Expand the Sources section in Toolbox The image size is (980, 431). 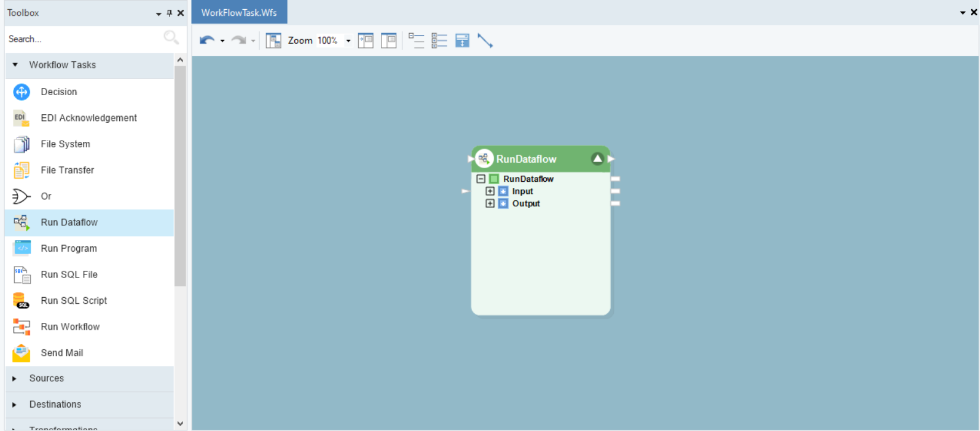click(15, 379)
